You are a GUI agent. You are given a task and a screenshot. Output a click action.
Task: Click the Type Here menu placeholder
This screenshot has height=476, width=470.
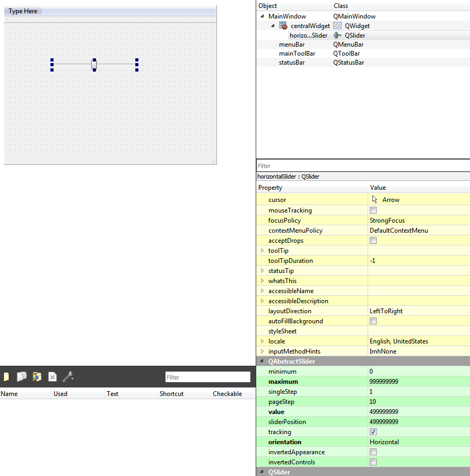point(22,11)
